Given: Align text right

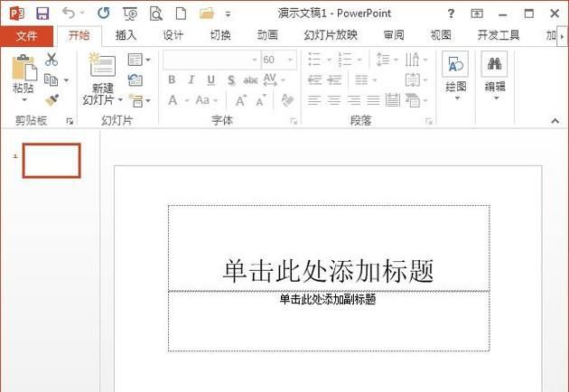Looking at the screenshot, I should 353,100.
